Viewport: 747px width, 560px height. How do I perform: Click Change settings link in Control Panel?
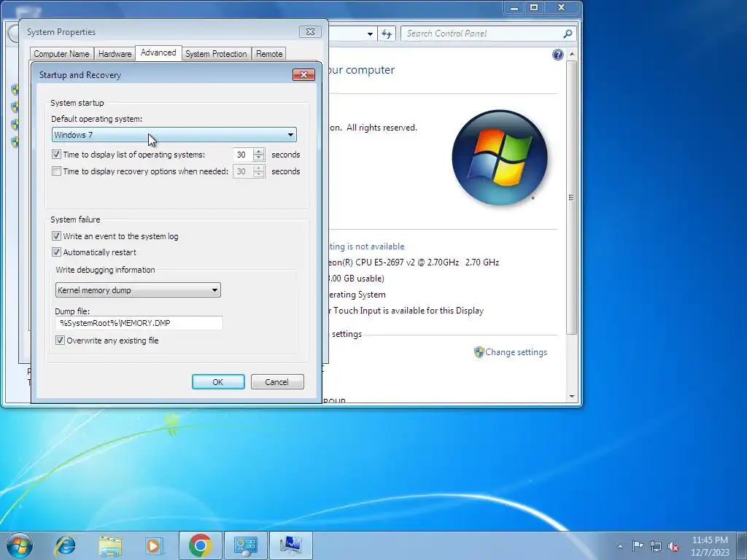(516, 352)
